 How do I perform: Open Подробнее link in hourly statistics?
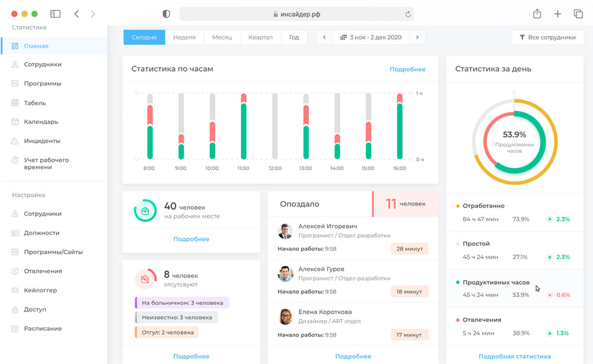pyautogui.click(x=407, y=69)
